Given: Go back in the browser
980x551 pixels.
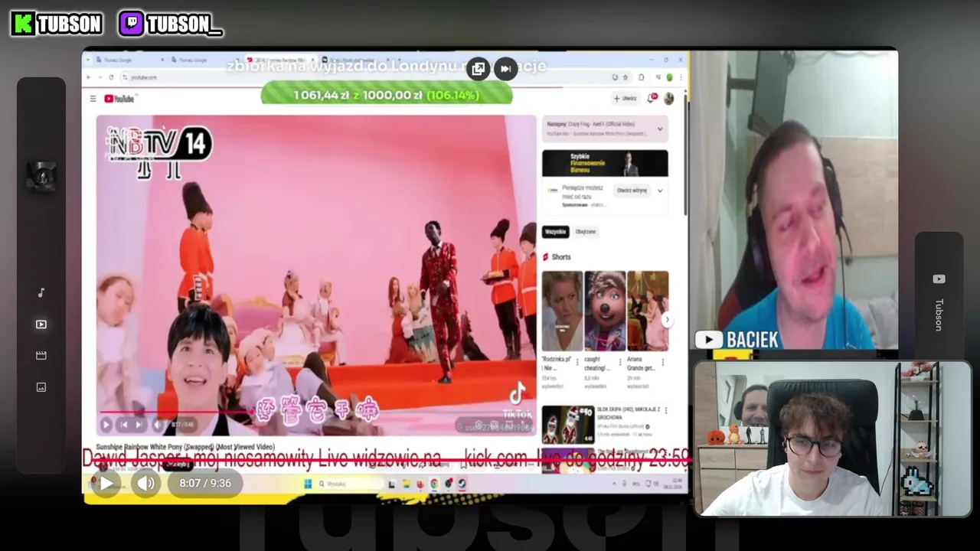Looking at the screenshot, I should [x=89, y=77].
